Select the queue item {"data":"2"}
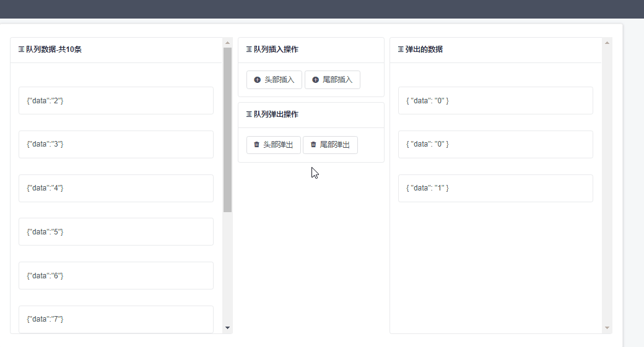Image resolution: width=644 pixels, height=347 pixels. click(116, 100)
